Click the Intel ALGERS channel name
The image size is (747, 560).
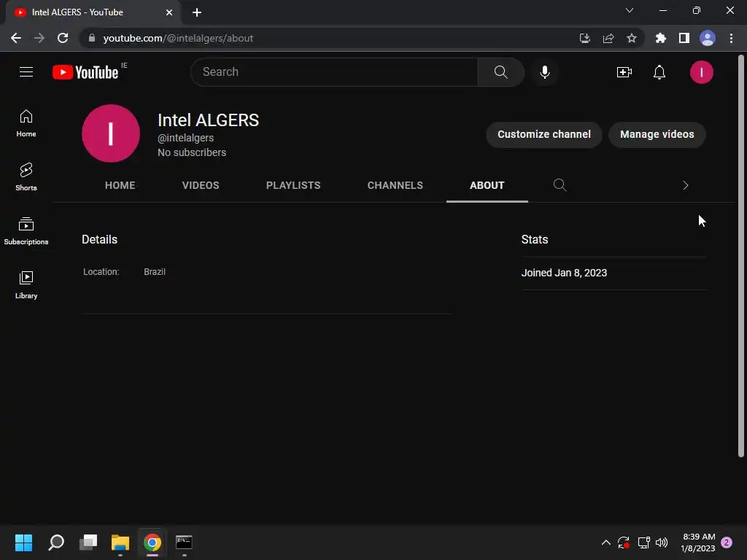point(208,120)
